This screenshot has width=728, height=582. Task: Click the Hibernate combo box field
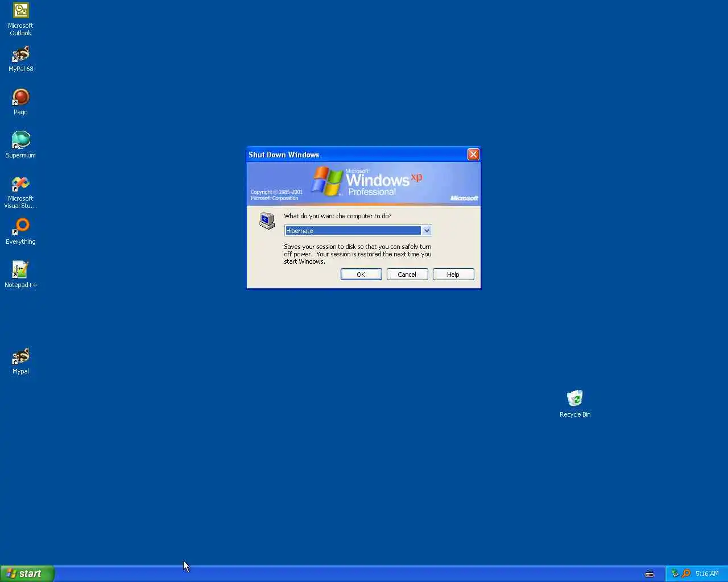[358, 231]
